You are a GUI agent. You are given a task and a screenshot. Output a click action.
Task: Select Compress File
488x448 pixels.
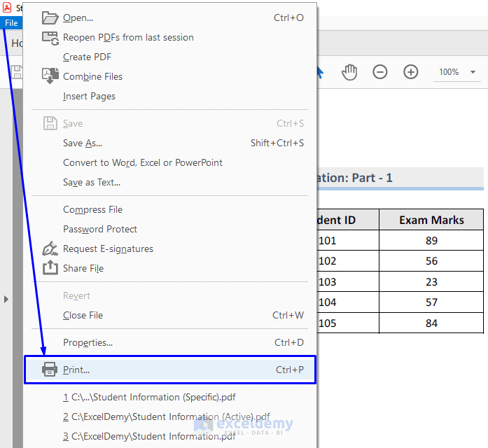[170, 210]
